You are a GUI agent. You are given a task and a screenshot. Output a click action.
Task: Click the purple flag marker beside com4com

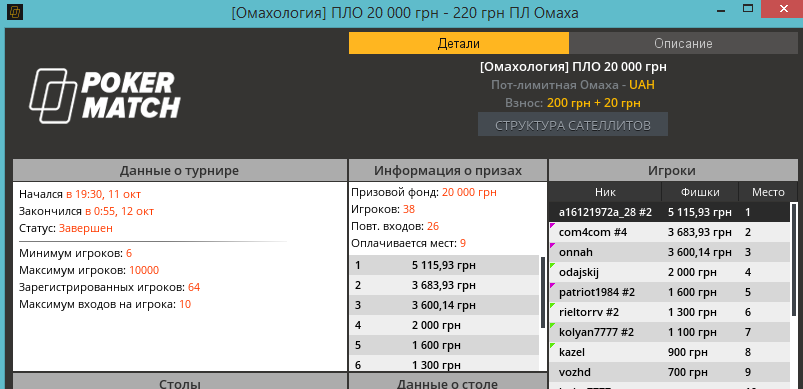point(552,225)
